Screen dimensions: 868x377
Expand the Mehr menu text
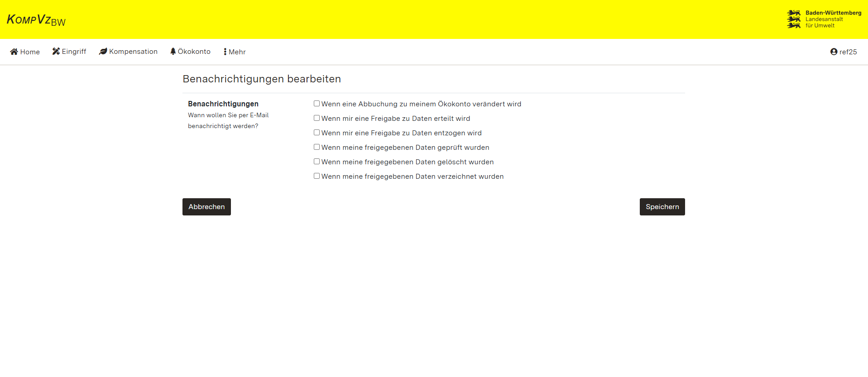tap(237, 52)
